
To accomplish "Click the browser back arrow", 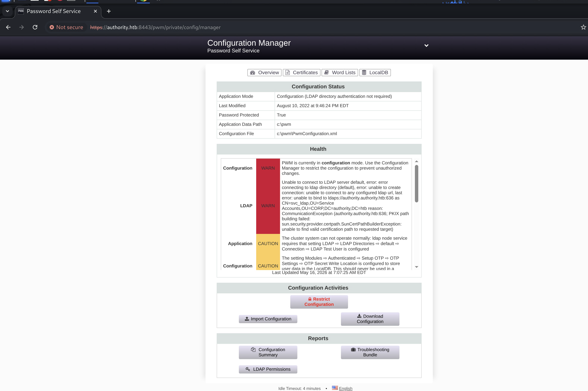I will point(8,27).
